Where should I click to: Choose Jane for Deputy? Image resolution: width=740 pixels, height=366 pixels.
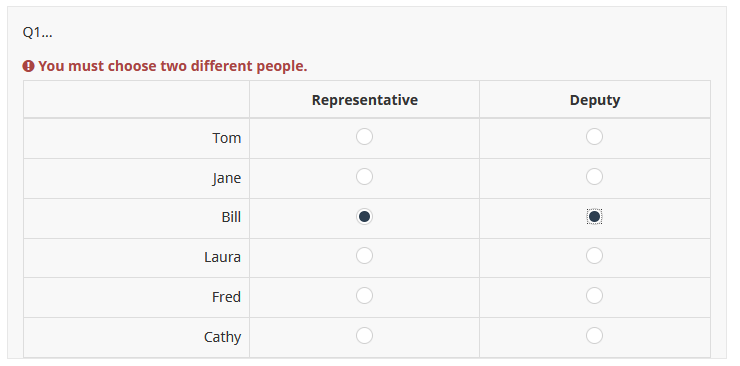click(594, 177)
